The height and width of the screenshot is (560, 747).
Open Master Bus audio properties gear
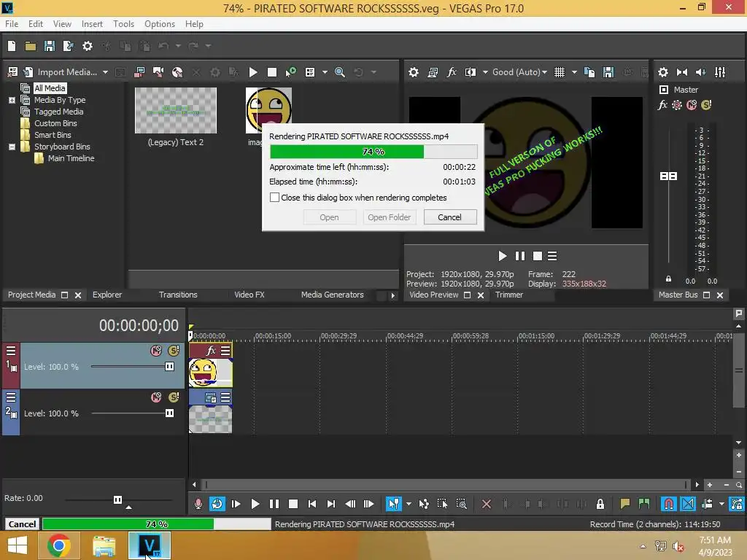662,72
